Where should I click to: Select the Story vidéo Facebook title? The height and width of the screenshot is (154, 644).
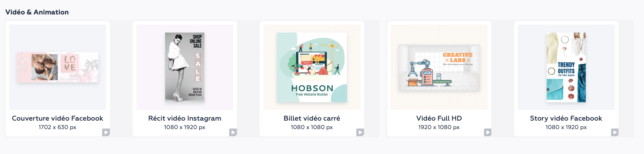pos(566,118)
